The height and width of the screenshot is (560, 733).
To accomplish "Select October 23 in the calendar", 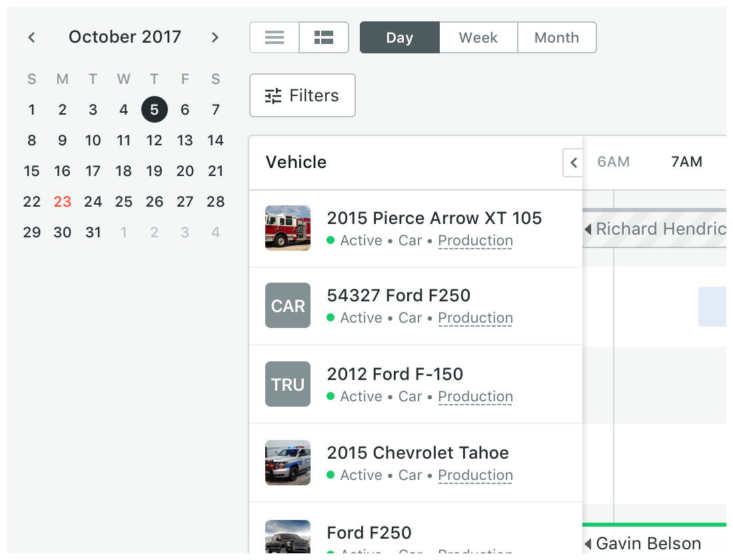I will coord(63,201).
